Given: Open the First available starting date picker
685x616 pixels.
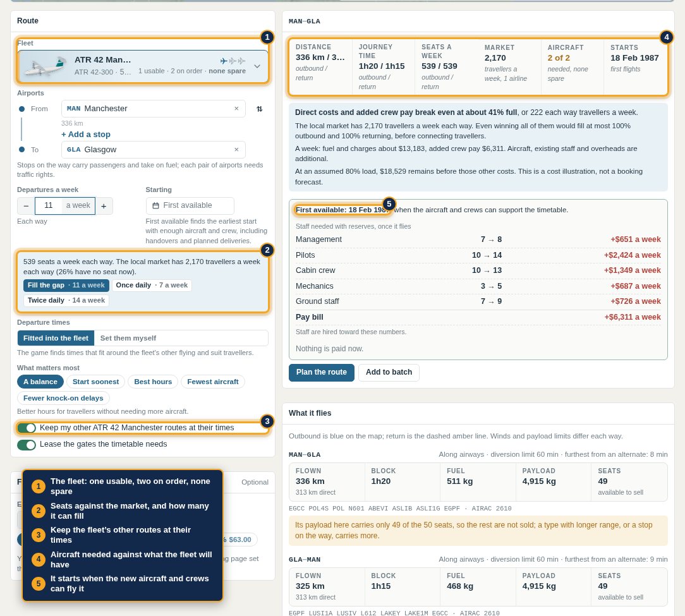Looking at the screenshot, I should tap(190, 205).
